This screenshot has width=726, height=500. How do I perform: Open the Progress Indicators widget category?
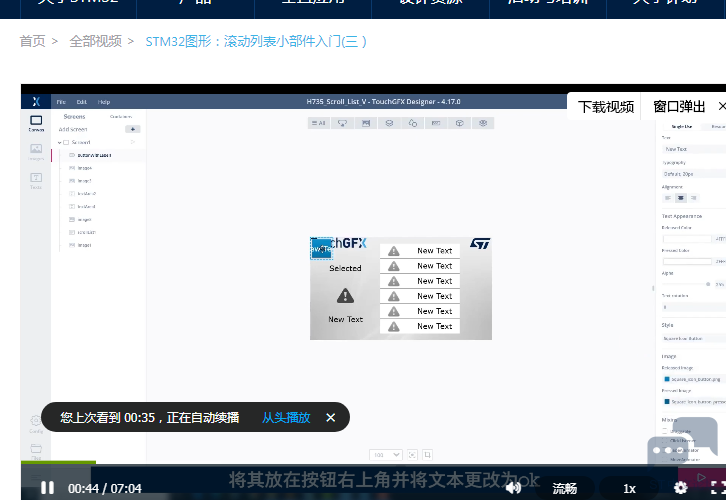point(436,123)
